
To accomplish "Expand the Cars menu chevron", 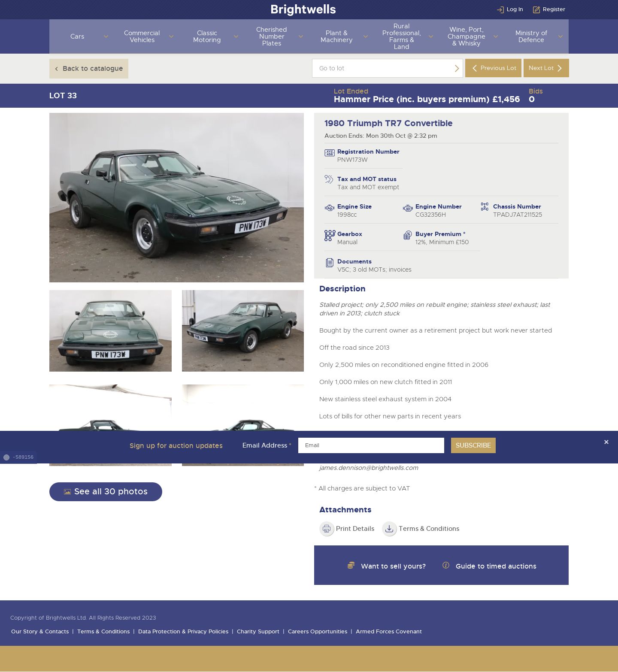I will pyautogui.click(x=106, y=36).
